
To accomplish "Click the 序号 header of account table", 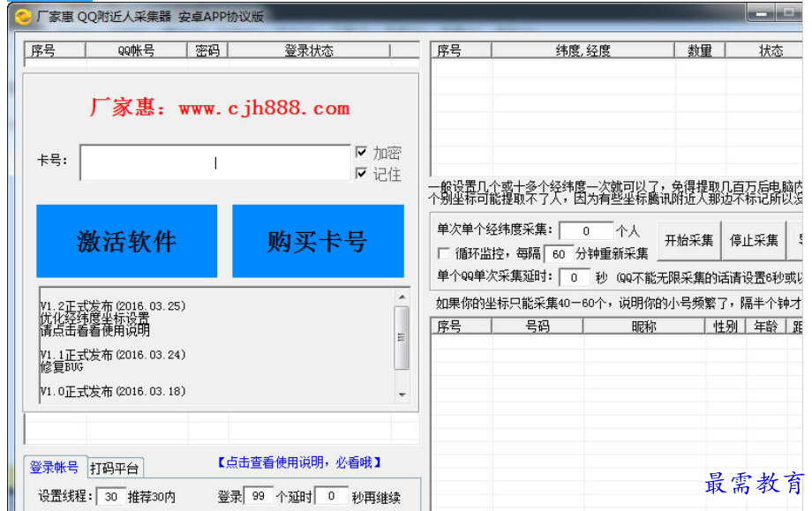I will pos(55,50).
